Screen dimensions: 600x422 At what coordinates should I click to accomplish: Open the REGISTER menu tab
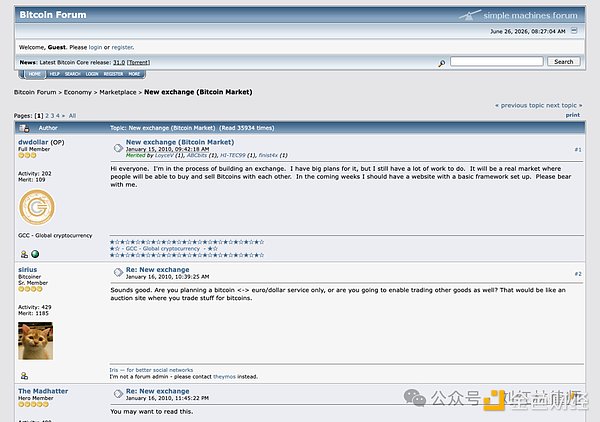click(113, 74)
